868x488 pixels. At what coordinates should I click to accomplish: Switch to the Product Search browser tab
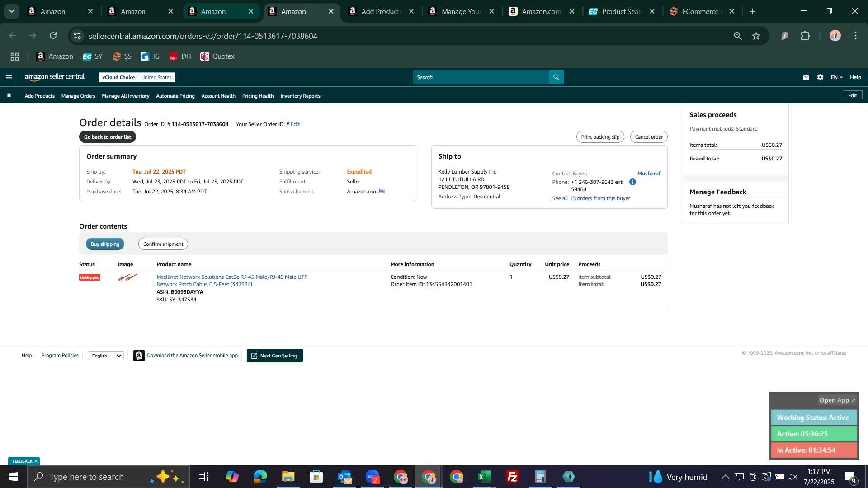(621, 11)
